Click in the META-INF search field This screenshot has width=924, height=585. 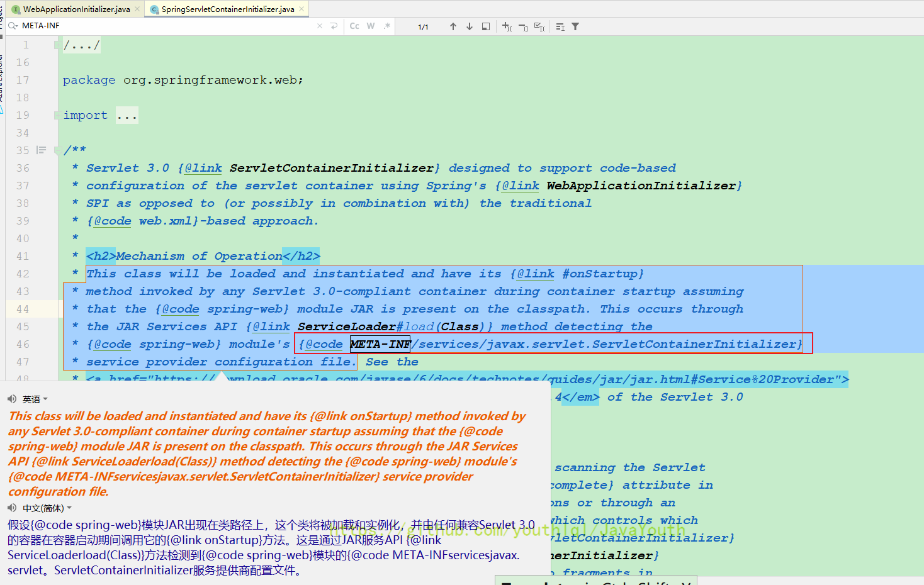[x=164, y=26]
